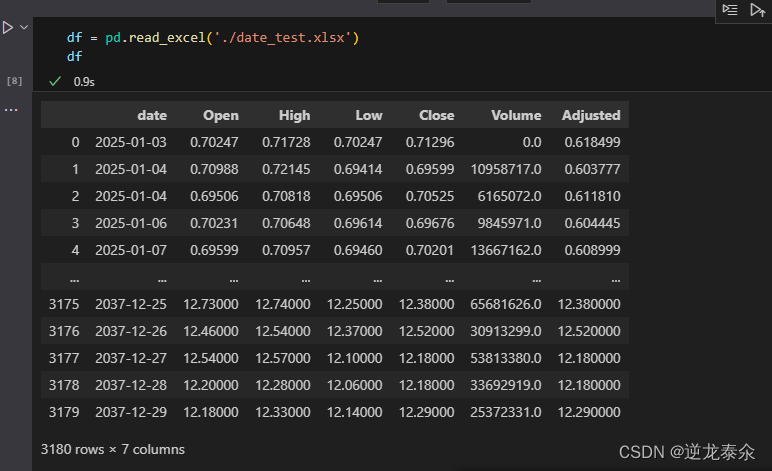
Task: Click the 'Volume' column header
Action: (x=516, y=115)
